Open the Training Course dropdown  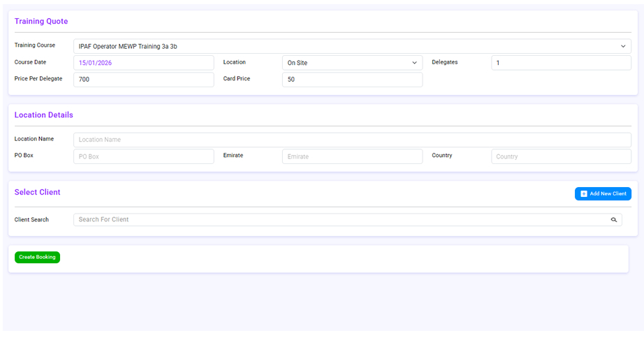coord(352,46)
